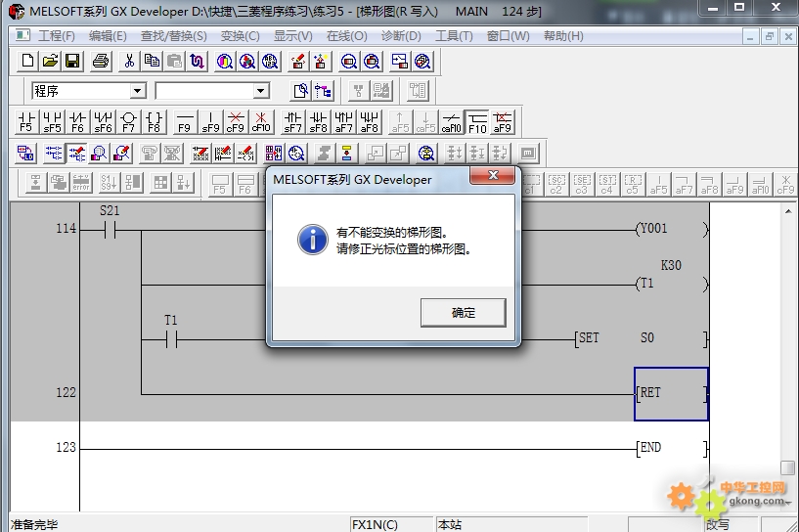Insert rising pulse contact sF7
Viewport: 799px width, 532px height.
point(292,122)
